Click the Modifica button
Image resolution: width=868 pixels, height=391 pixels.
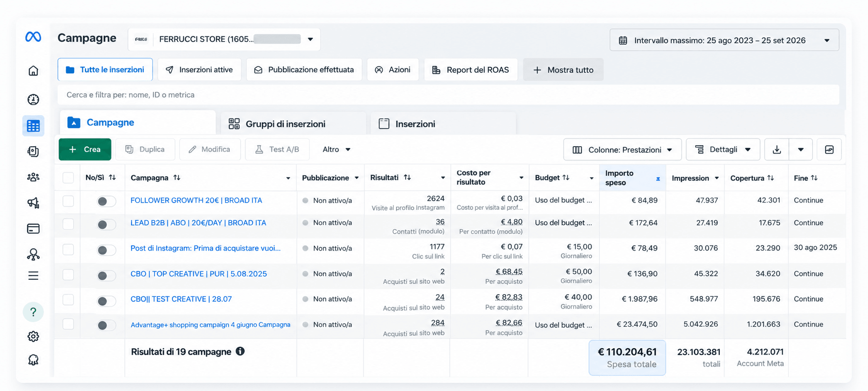click(210, 150)
